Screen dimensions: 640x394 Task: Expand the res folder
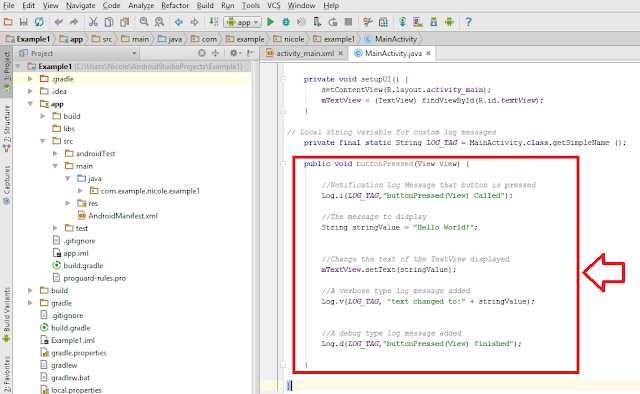pyautogui.click(x=68, y=203)
